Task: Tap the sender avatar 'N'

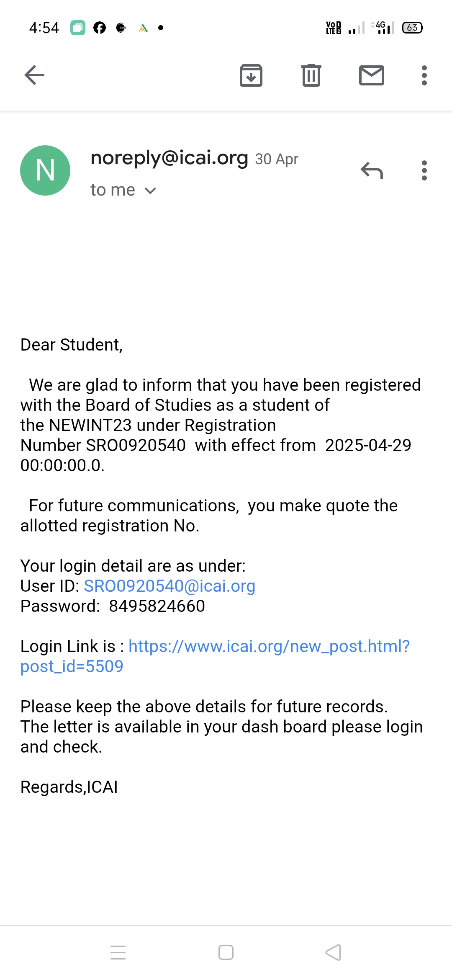Action: click(45, 170)
